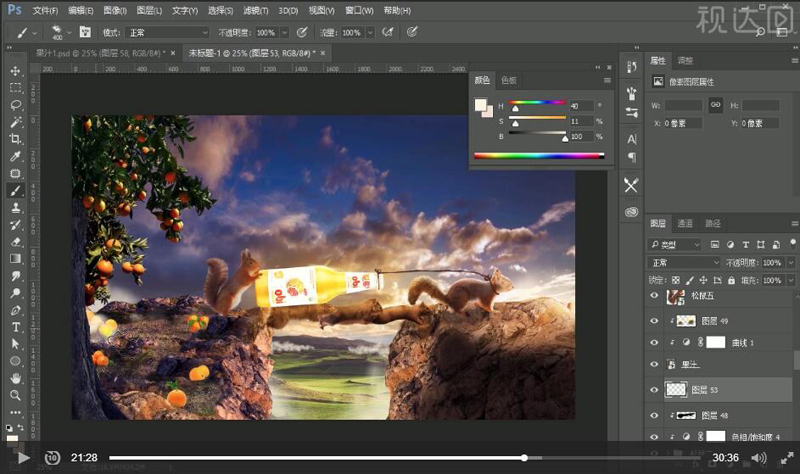The image size is (800, 474).
Task: Hide the 果汁 layer
Action: 654,364
